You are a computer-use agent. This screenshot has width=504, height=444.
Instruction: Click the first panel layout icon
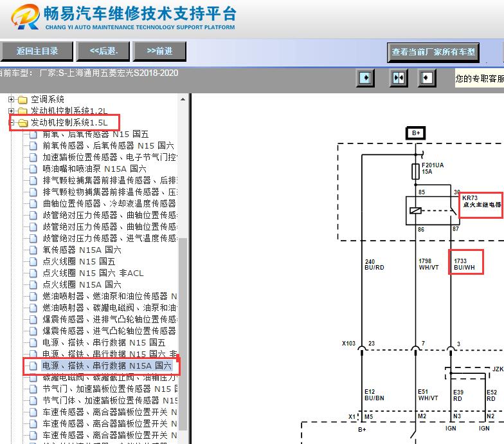pyautogui.click(x=365, y=79)
